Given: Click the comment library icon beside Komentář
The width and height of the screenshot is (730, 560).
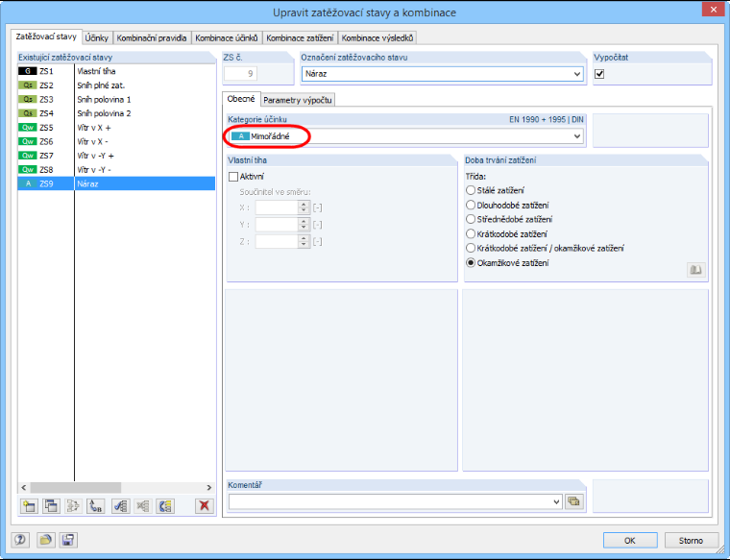Looking at the screenshot, I should click(574, 501).
